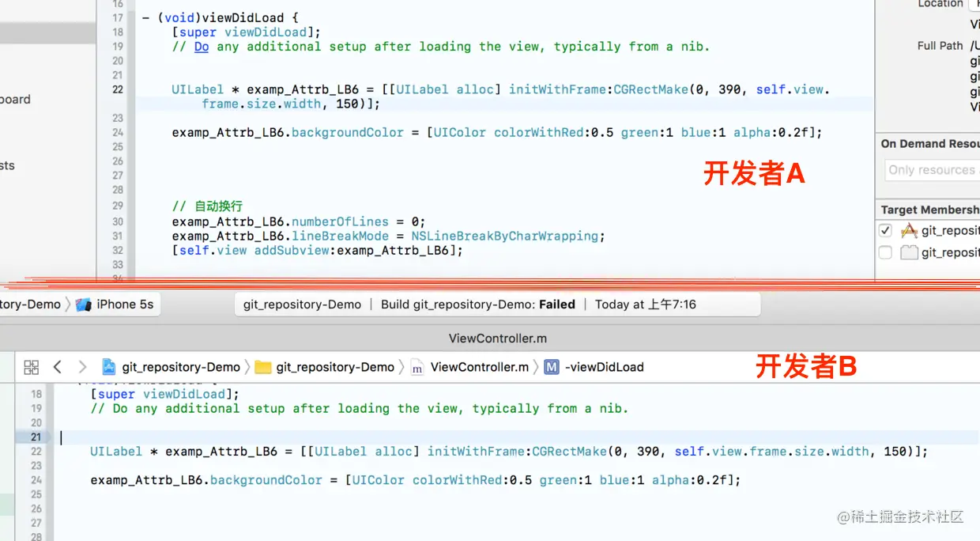Click the test bundle icon in Target Membership
980x541 pixels.
[910, 252]
